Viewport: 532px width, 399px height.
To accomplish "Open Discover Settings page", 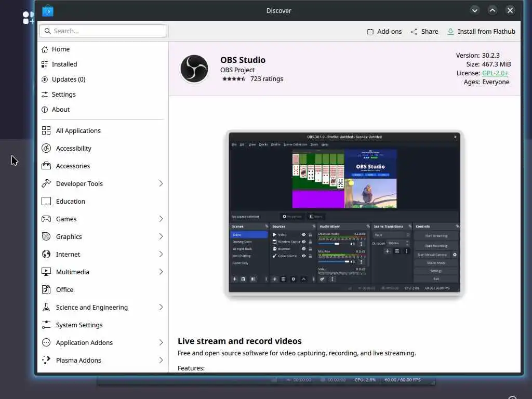I will 103,95.
